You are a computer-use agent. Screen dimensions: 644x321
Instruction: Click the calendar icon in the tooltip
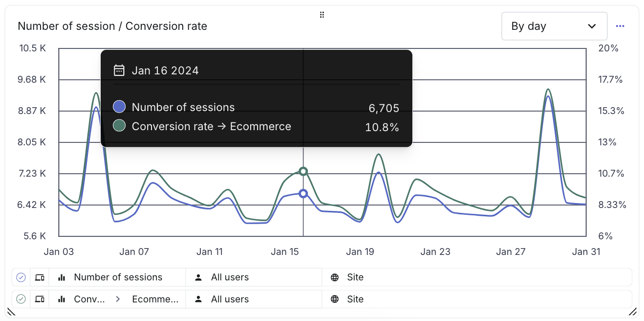(119, 70)
